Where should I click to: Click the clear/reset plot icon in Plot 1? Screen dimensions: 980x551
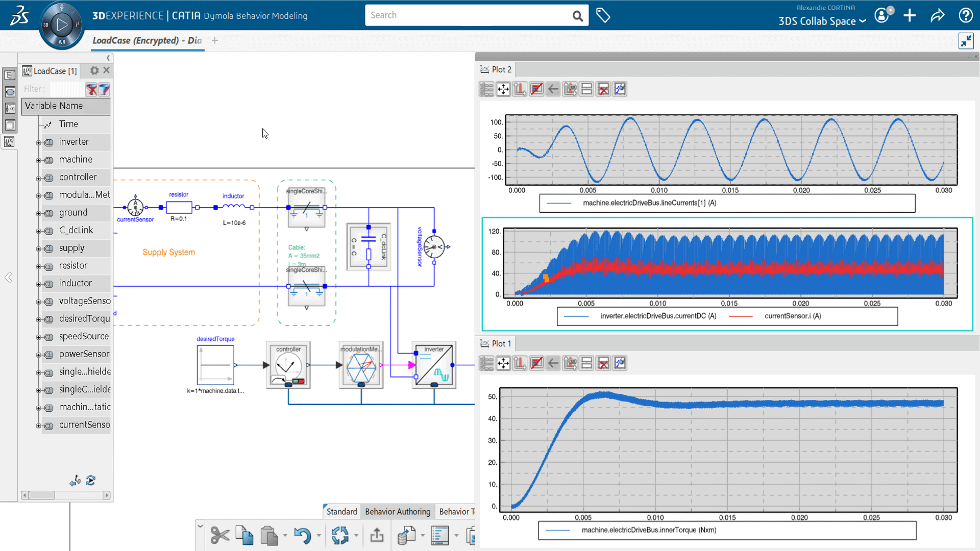[604, 363]
